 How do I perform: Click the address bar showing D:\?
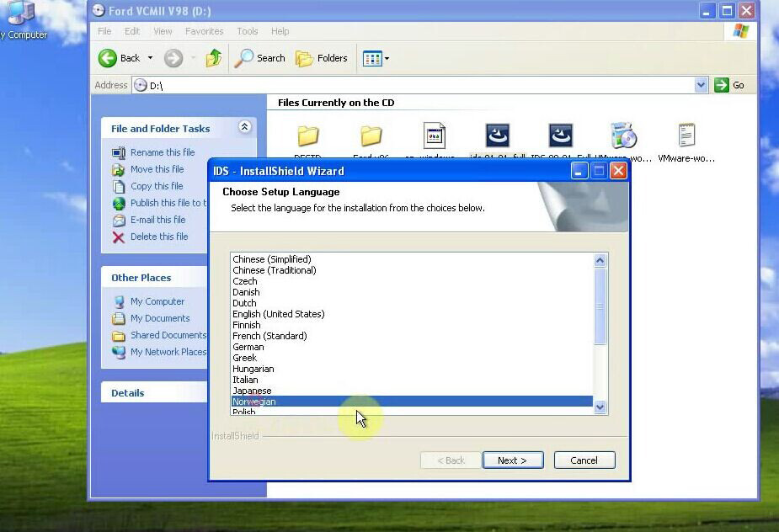click(413, 85)
